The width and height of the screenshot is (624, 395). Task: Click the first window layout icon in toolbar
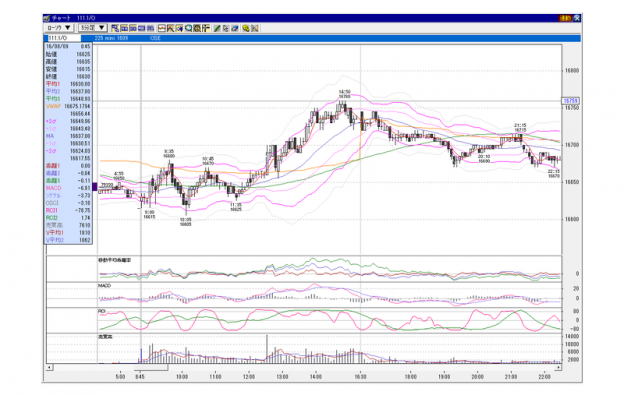coord(115,28)
